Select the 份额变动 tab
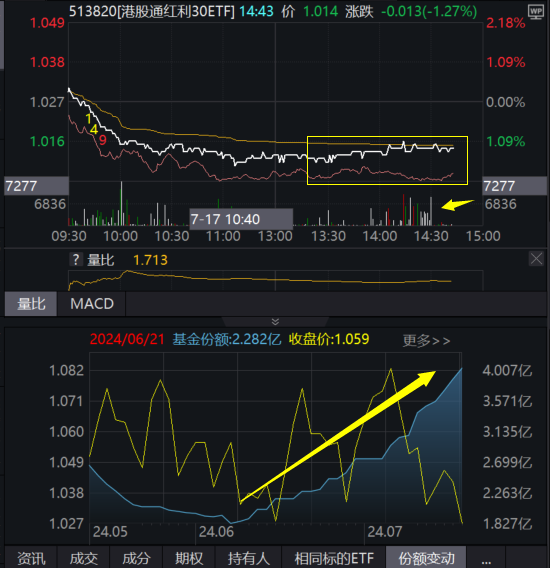This screenshot has width=550, height=568. pyautogui.click(x=426, y=558)
